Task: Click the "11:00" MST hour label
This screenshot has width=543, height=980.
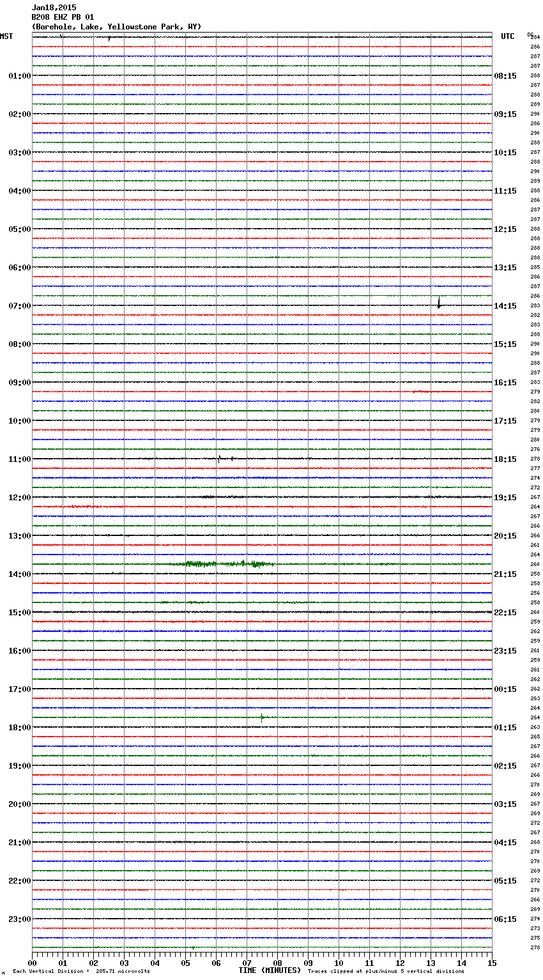Action: (x=20, y=459)
